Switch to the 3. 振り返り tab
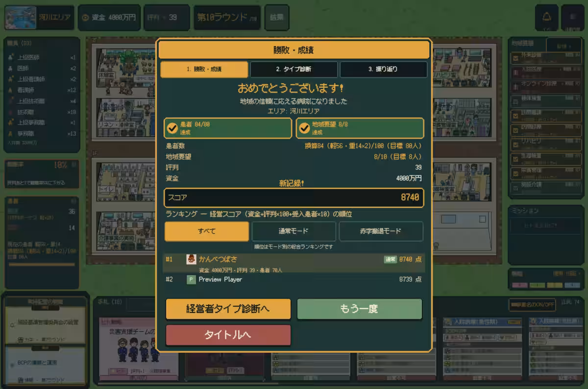The height and width of the screenshot is (389, 588). pos(383,69)
